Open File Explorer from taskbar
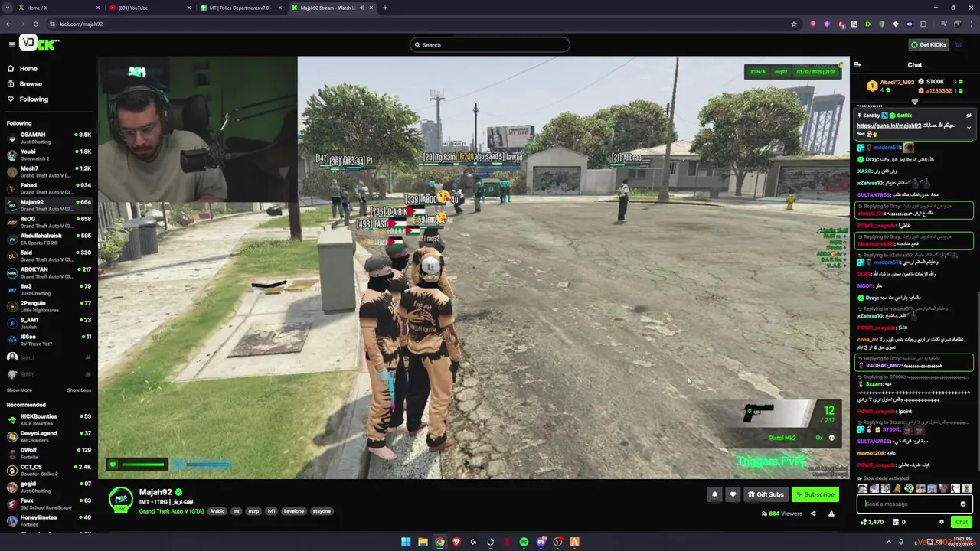This screenshot has height=551, width=980. click(423, 542)
